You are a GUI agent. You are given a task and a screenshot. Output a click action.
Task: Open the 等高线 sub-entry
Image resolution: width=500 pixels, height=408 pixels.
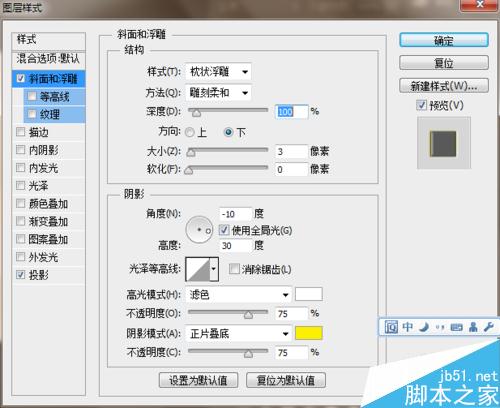pos(55,97)
